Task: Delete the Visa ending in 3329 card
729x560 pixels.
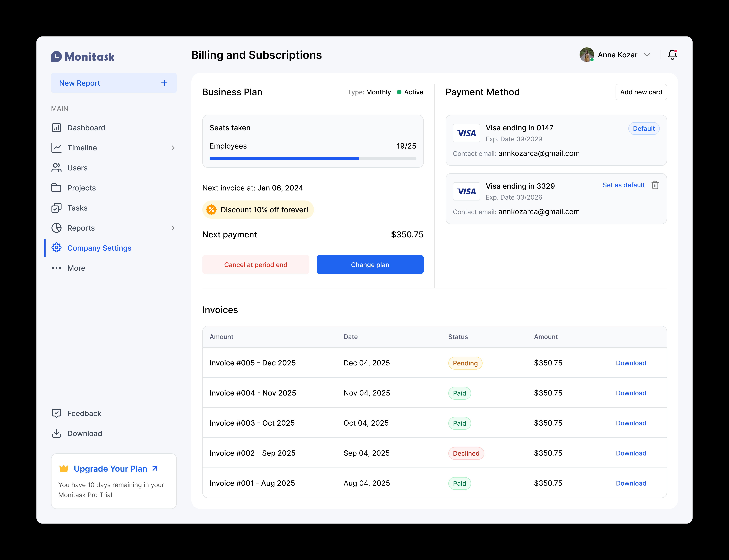Action: 655,185
